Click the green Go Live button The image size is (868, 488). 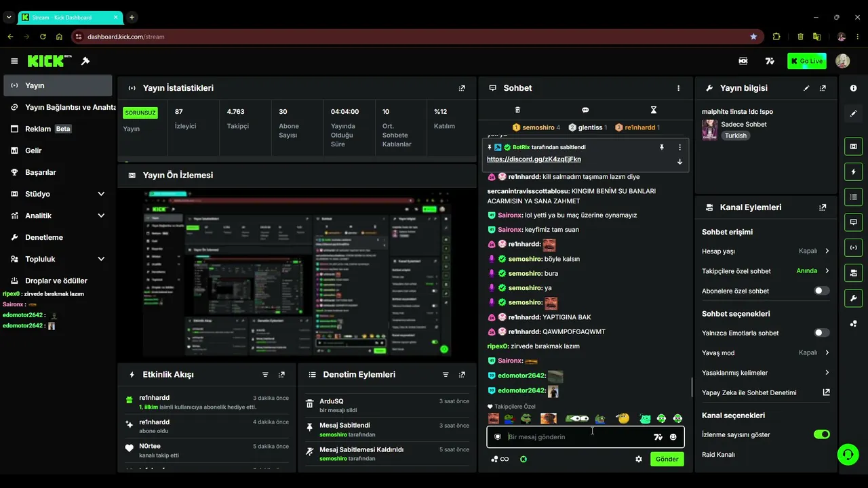pyautogui.click(x=807, y=61)
